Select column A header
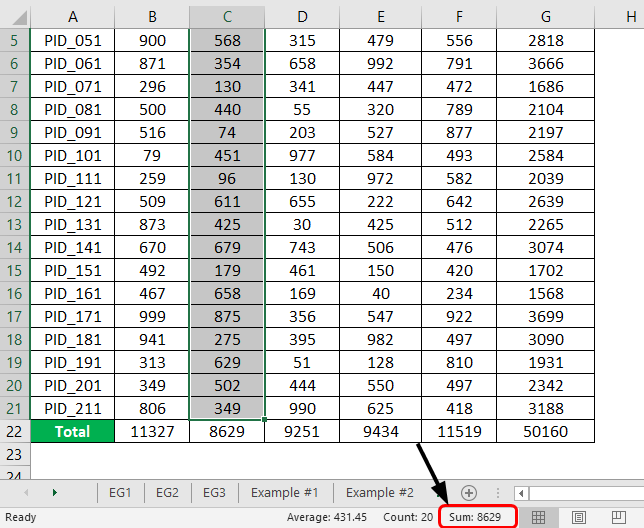This screenshot has height=528, width=644. 73,17
